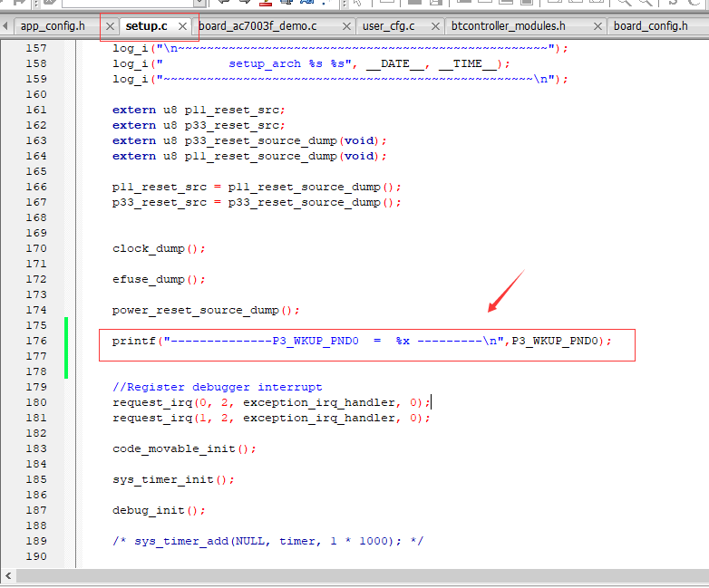Click line number 180 in the gutter
Viewport: 709px width, 588px height.
[x=36, y=402]
